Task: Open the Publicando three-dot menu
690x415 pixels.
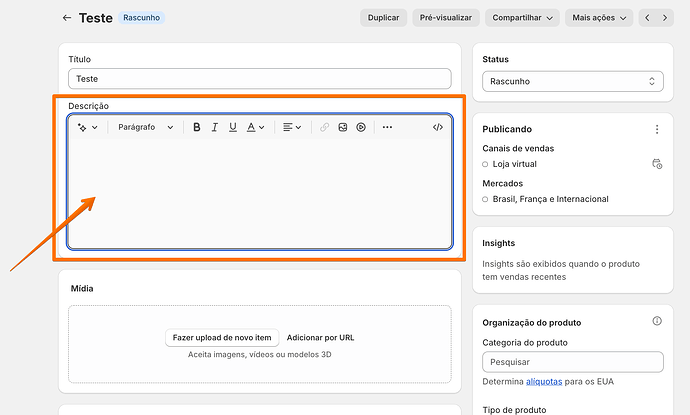Action: coord(657,129)
